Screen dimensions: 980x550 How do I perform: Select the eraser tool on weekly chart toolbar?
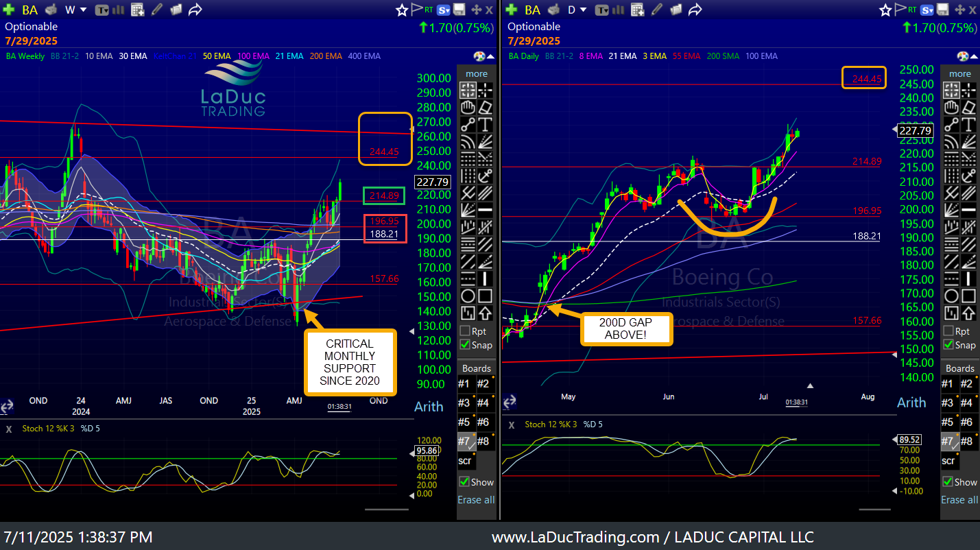[485, 107]
